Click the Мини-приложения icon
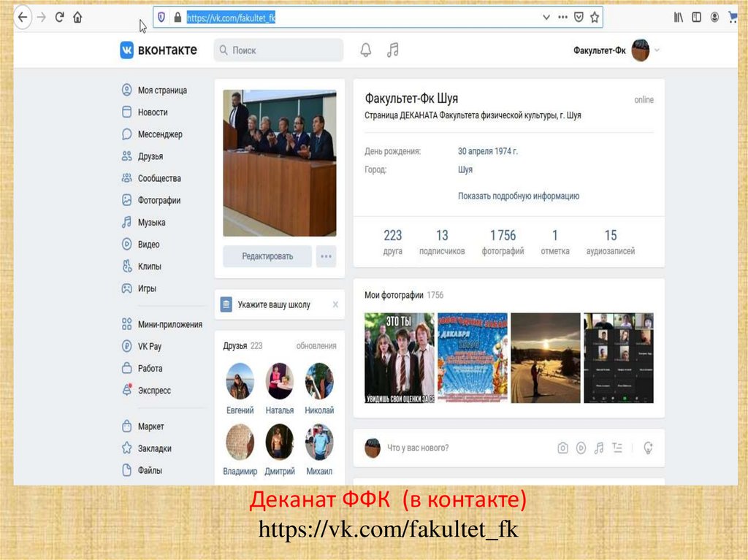Viewport: 748px width, 560px height. [126, 324]
